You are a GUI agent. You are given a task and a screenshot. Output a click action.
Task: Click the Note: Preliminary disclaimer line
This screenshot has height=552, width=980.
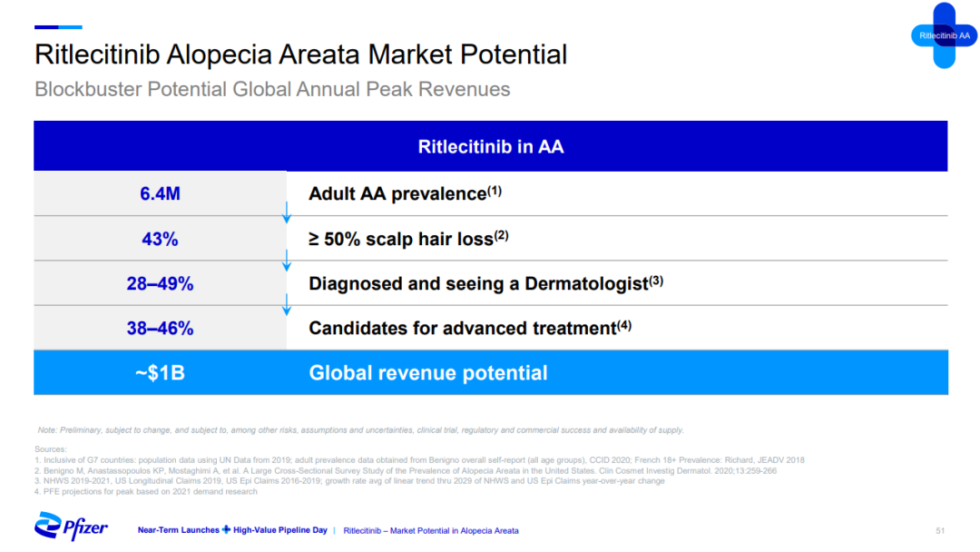pos(360,430)
